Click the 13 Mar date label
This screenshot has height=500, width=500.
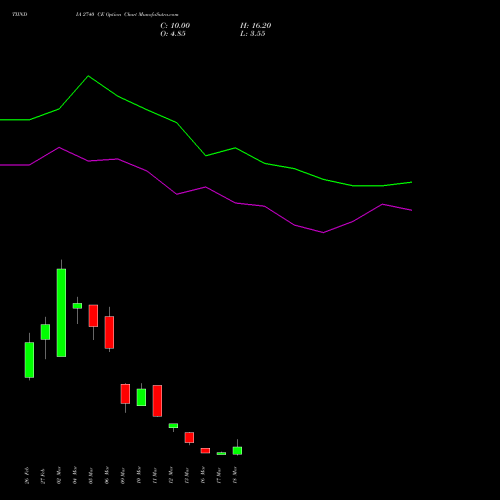click(x=187, y=476)
